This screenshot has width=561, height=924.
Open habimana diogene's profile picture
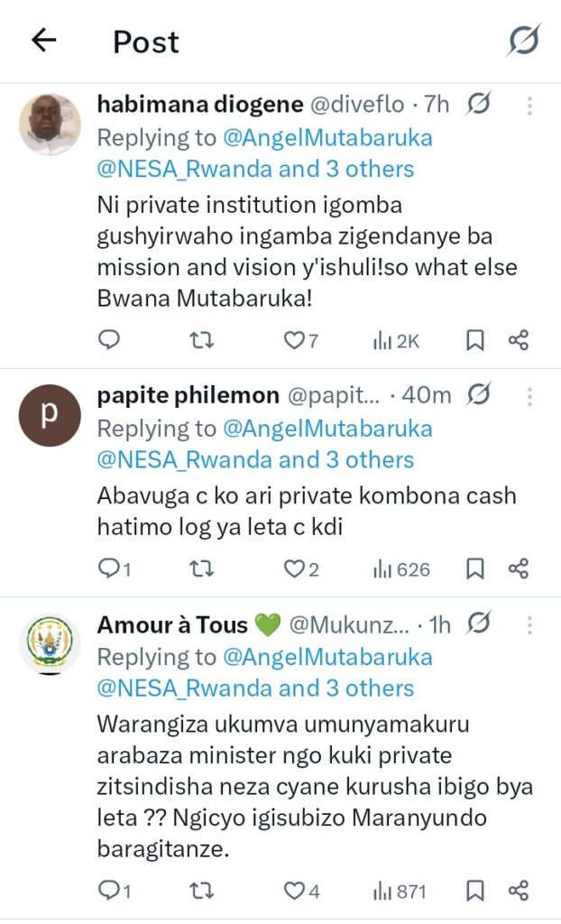click(50, 125)
